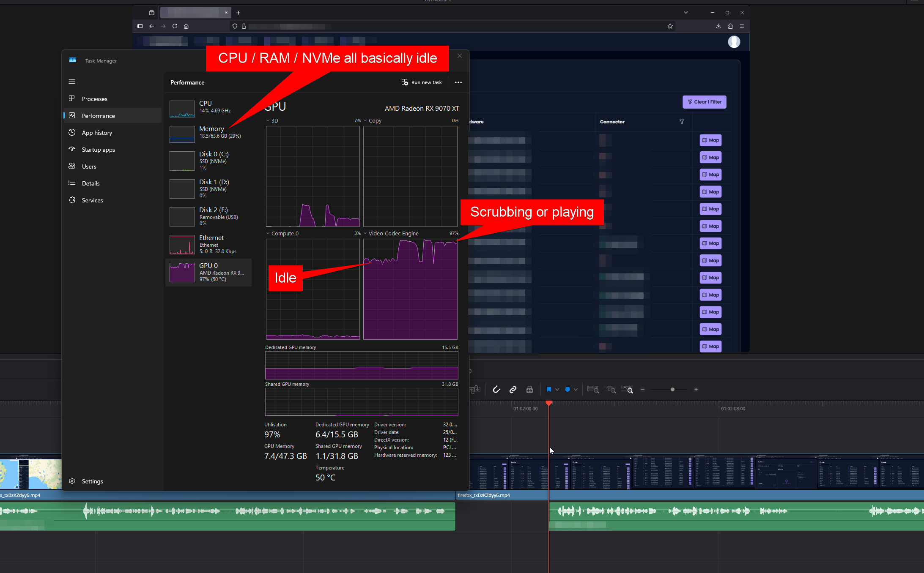
Task: Open a new Firefox tab with plus button
Action: coord(238,13)
